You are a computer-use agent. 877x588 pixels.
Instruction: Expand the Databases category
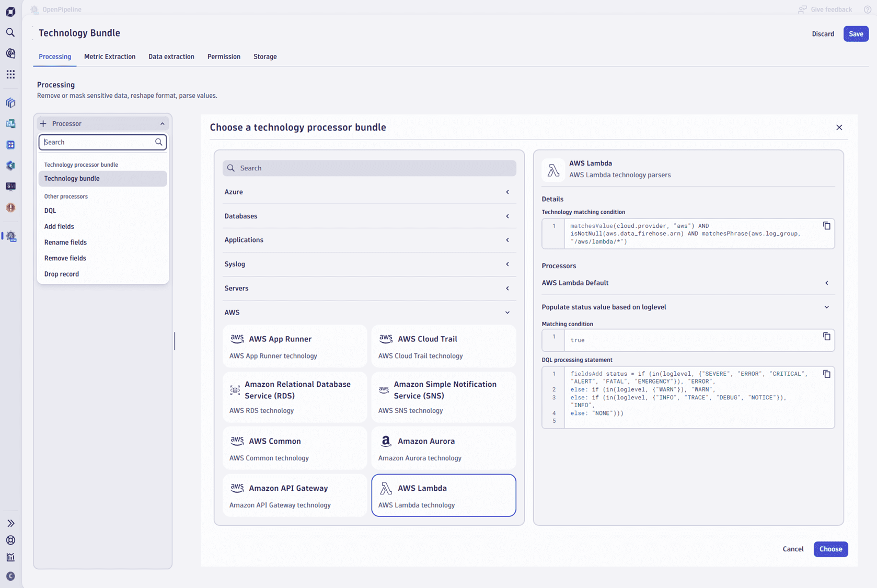369,216
